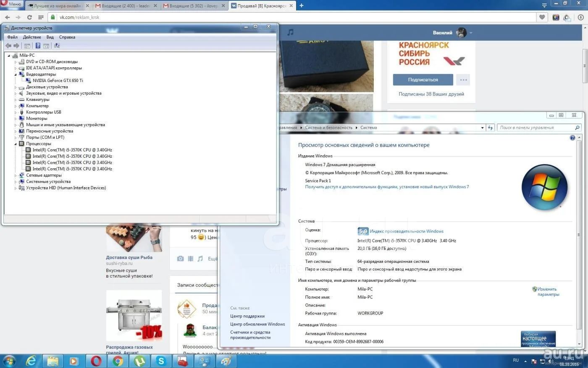The height and width of the screenshot is (368, 588).
Task: Expand Сетевые адаптеры category
Action: (16, 175)
